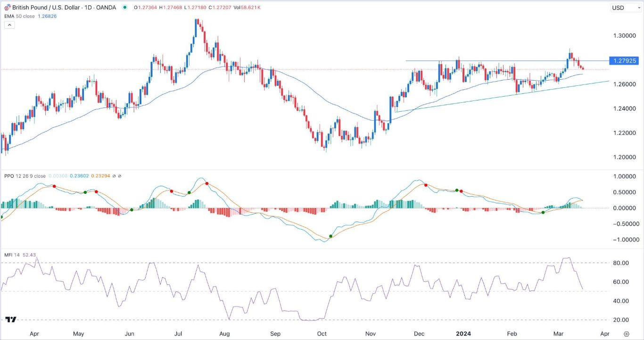This screenshot has height=340, width=644.
Task: Click the 1.22000 price axis label
Action: tap(624, 133)
